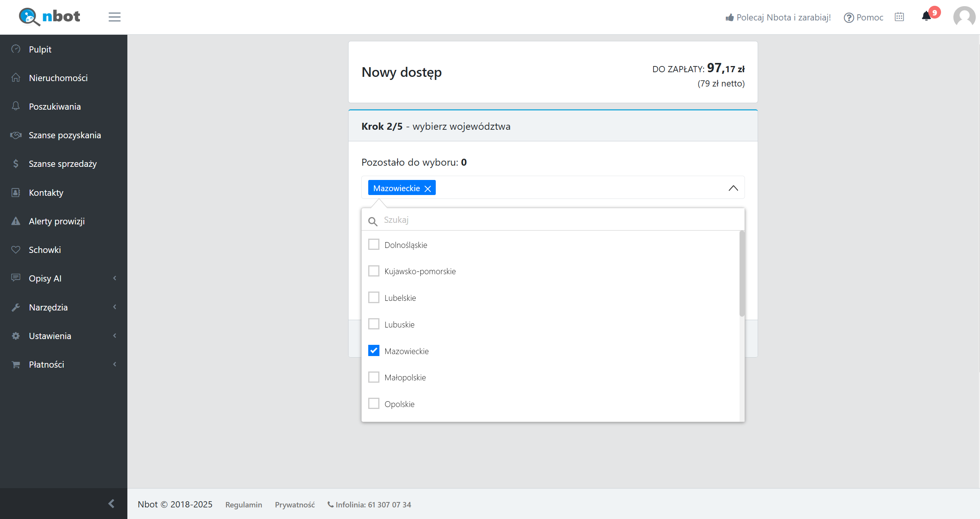Click the dropdown list scrollbar
Screen dimensions: 980x519
741,274
